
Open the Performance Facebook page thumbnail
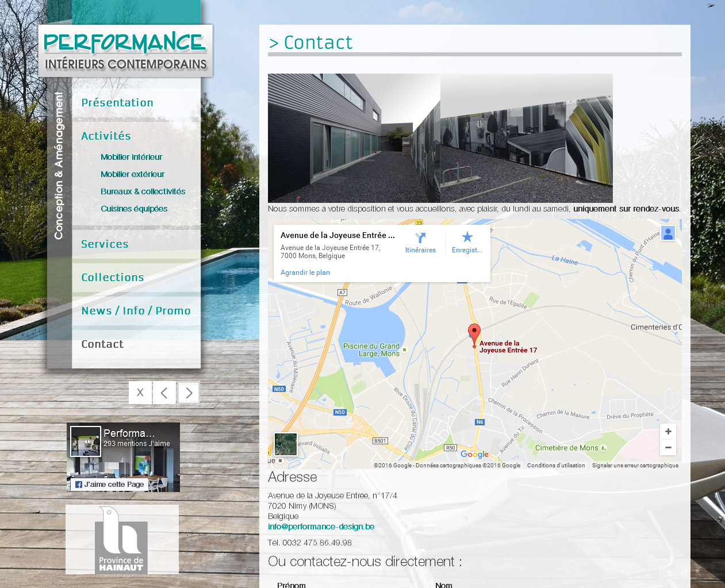tap(86, 441)
